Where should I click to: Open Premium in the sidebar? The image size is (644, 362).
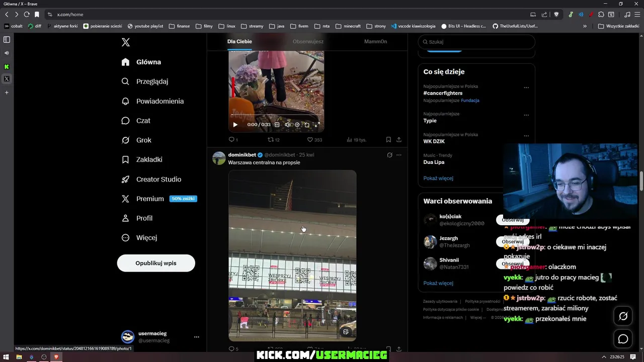[158, 199]
